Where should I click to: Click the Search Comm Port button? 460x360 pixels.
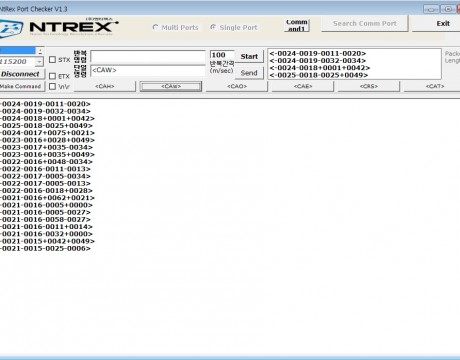point(365,24)
